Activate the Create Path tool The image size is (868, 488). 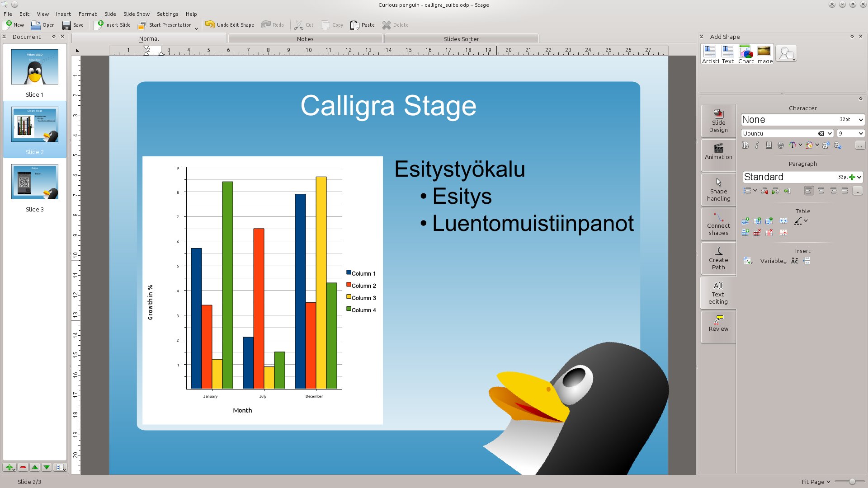coord(718,258)
